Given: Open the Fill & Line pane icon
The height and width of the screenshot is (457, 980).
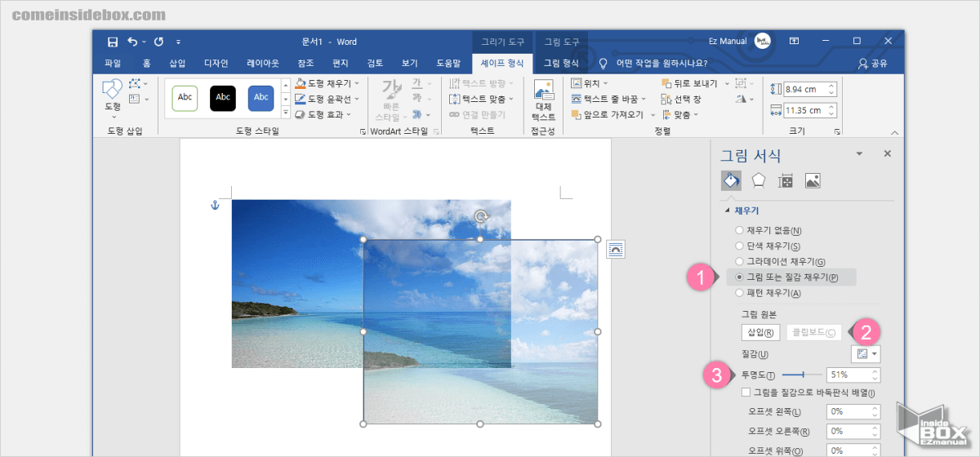Looking at the screenshot, I should point(731,181).
